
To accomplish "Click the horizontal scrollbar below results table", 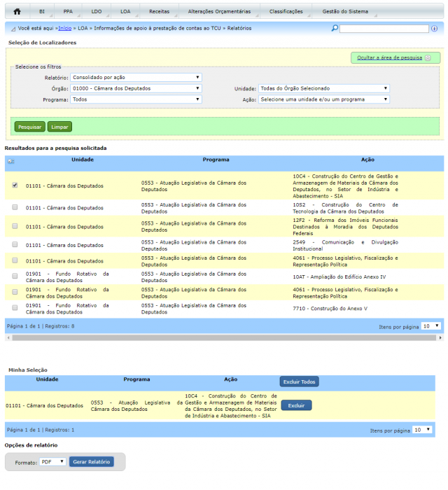I will pyautogui.click(x=224, y=337).
